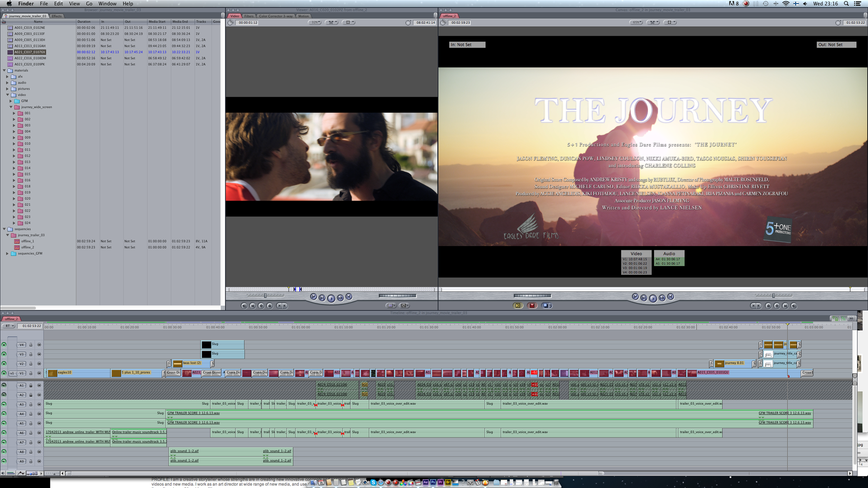The height and width of the screenshot is (488, 868).
Task: Open Viewer zoom 32% pop-up
Action: 314,22
